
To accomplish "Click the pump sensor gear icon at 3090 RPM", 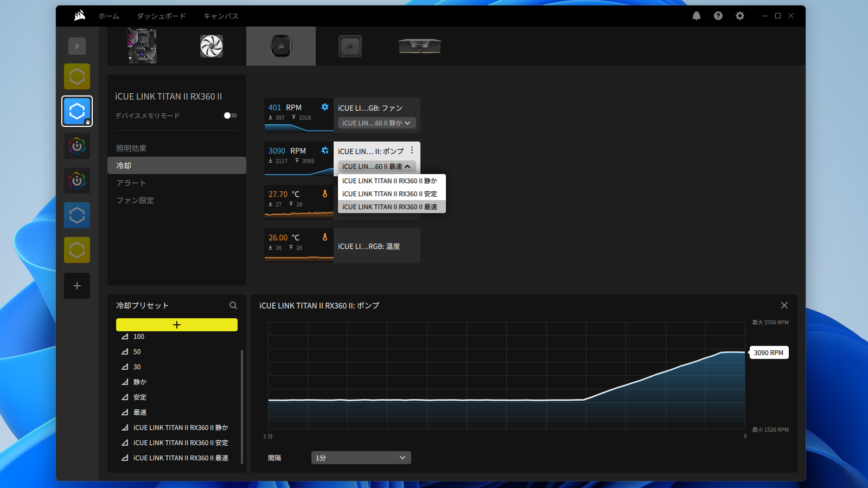I will coord(325,151).
